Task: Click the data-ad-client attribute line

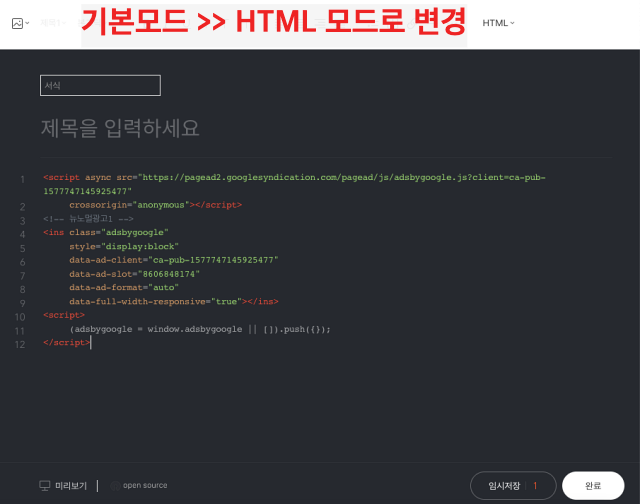Action: click(x=173, y=260)
